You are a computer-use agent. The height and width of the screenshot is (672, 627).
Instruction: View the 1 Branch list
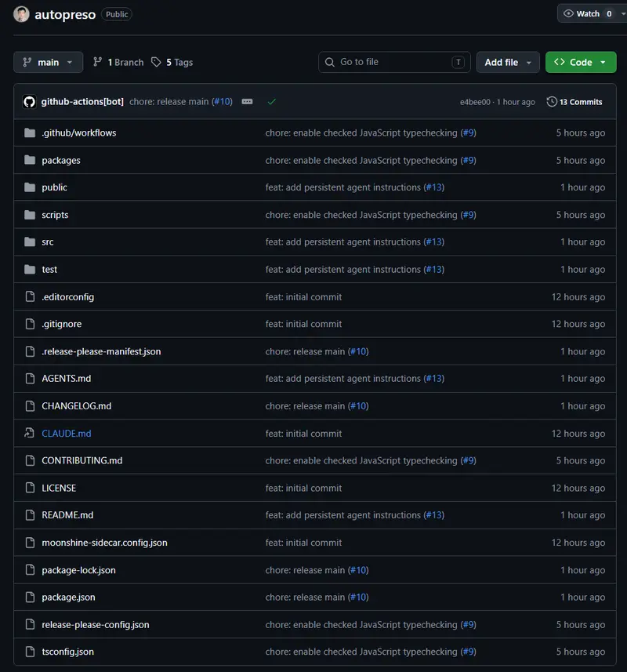click(x=118, y=62)
